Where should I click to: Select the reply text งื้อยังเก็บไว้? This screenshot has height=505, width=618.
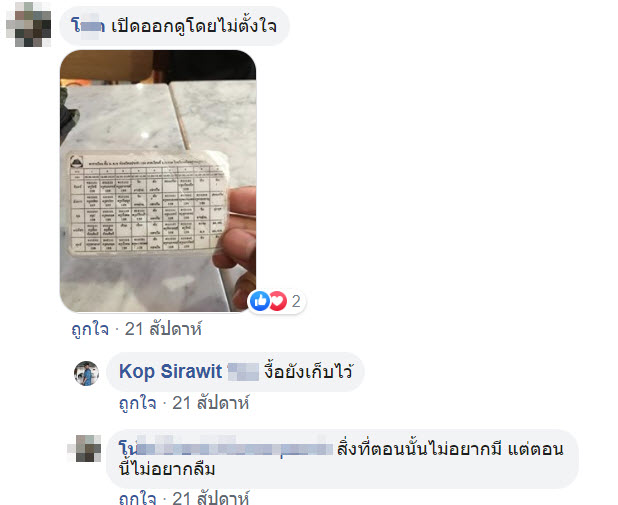pyautogui.click(x=308, y=371)
